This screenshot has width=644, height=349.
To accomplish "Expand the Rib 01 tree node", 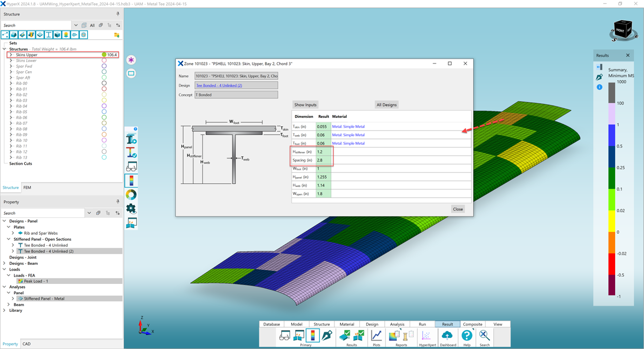I will click(x=11, y=89).
